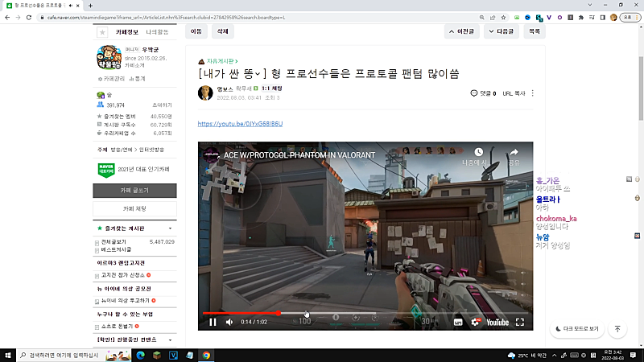Viewport: 644px width, 362px height.
Task: Open Chrome extensions puzzle icon
Action: pyautogui.click(x=580, y=17)
